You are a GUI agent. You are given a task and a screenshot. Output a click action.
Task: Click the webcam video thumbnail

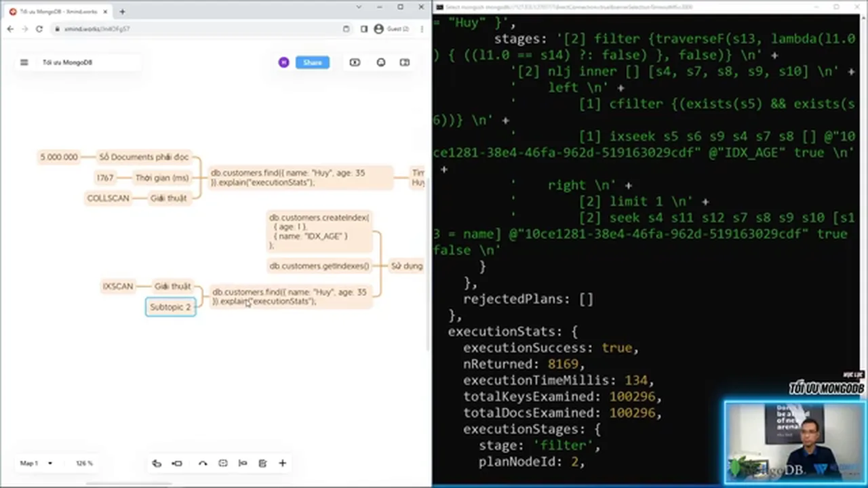(795, 443)
